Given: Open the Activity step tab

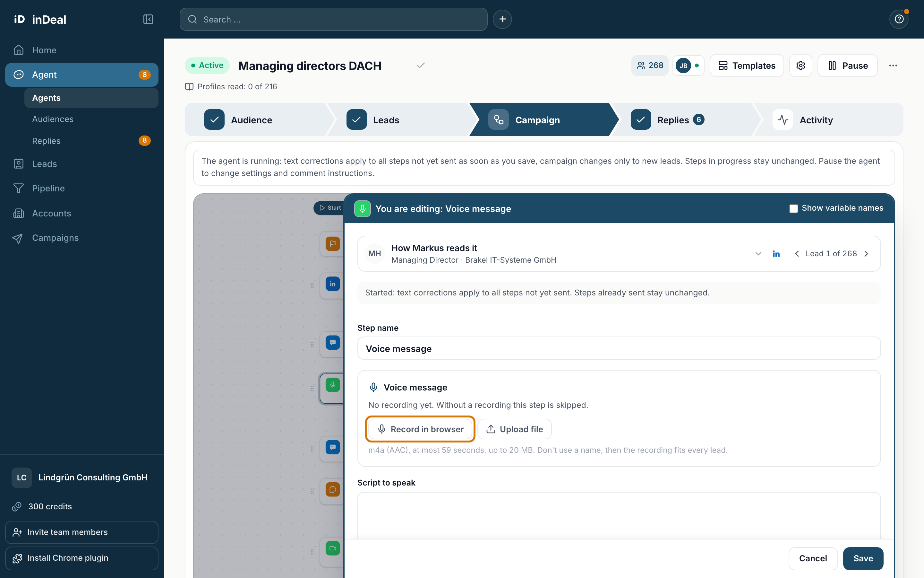Looking at the screenshot, I should pyautogui.click(x=828, y=120).
